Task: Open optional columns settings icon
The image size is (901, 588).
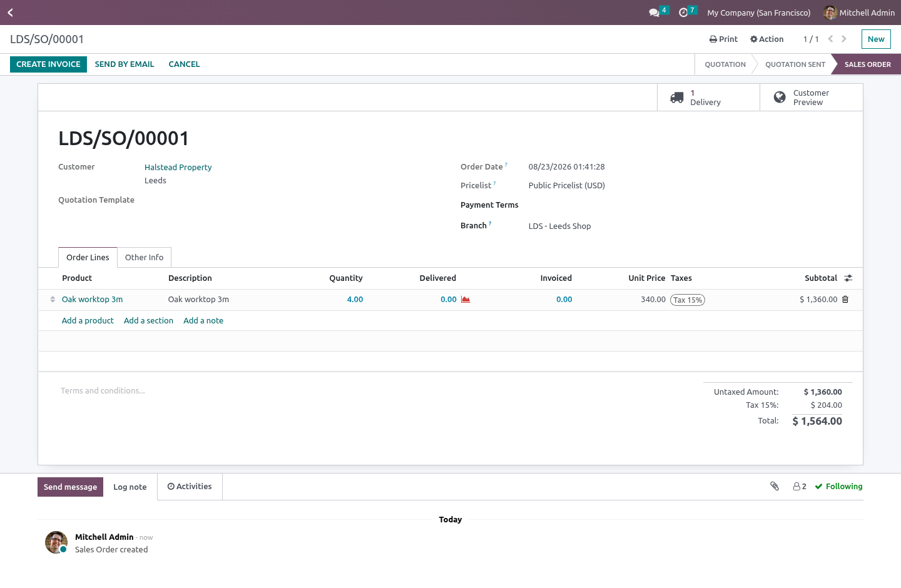Action: click(848, 278)
